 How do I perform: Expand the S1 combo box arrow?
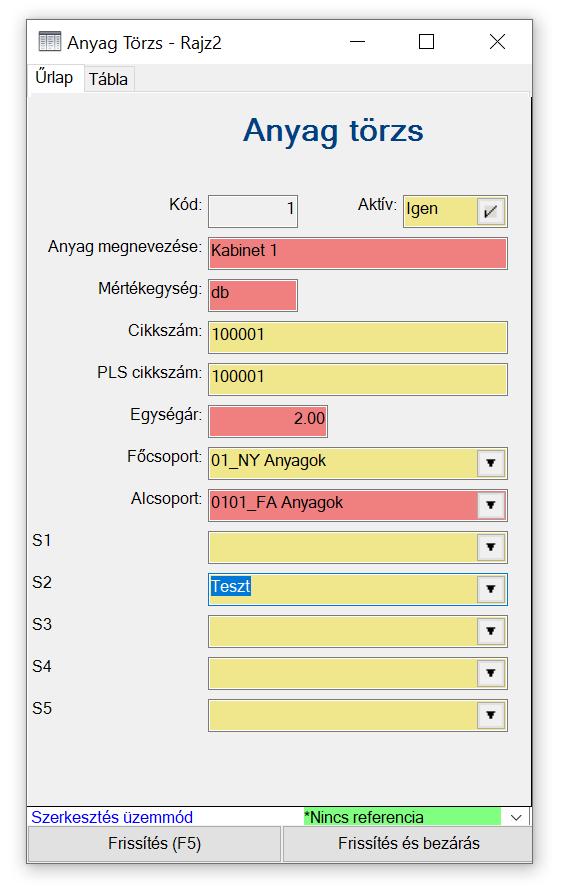pos(490,547)
